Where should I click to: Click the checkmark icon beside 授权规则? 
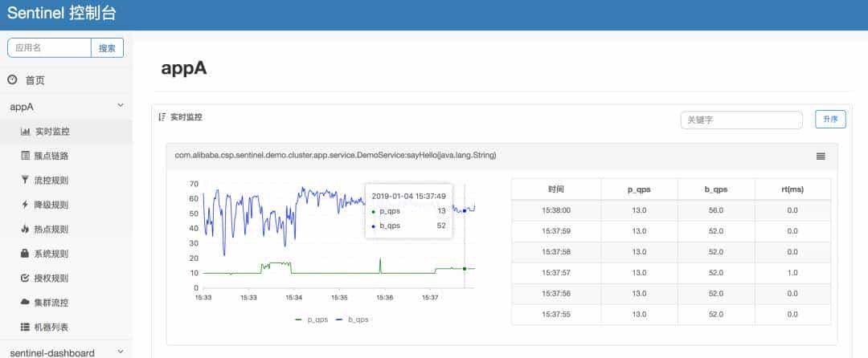point(25,279)
